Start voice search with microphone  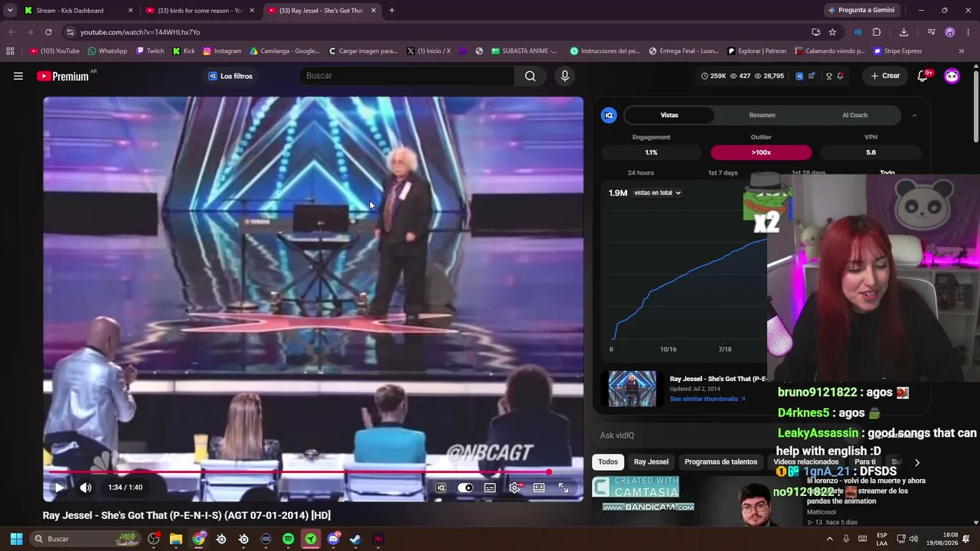point(565,76)
